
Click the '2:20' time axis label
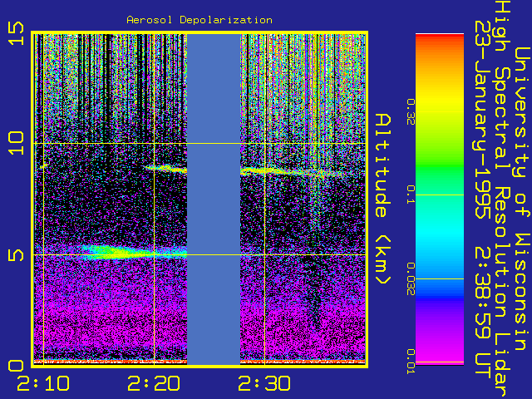coord(154,384)
